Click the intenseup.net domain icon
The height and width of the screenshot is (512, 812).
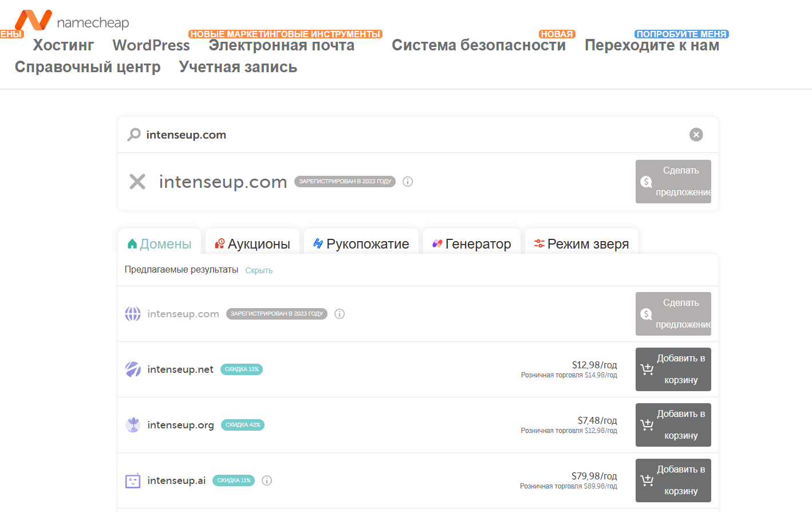pyautogui.click(x=133, y=369)
